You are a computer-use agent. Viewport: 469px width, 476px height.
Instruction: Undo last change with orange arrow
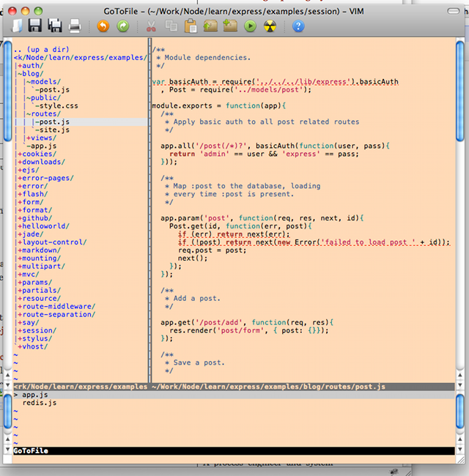(x=103, y=26)
